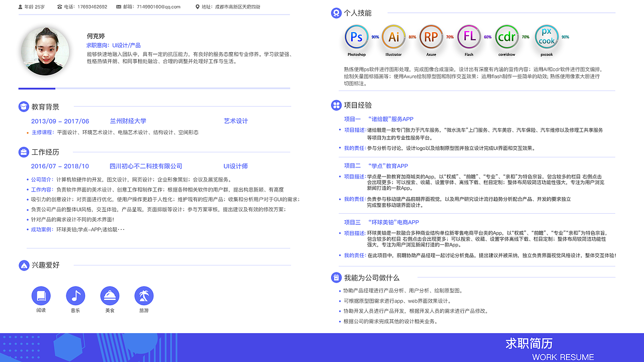The height and width of the screenshot is (362, 644).
Task: Click the 我能为公司做什么 clipboard icon
Action: (336, 278)
